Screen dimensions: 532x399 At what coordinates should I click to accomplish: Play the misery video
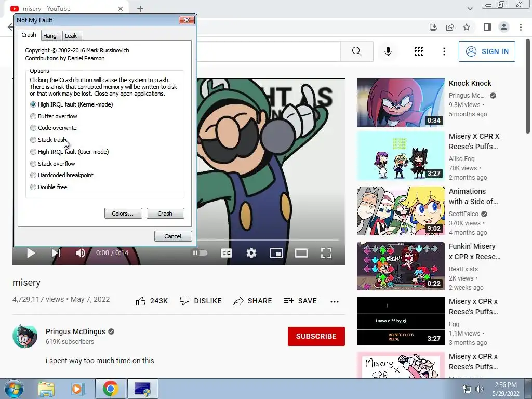point(31,253)
